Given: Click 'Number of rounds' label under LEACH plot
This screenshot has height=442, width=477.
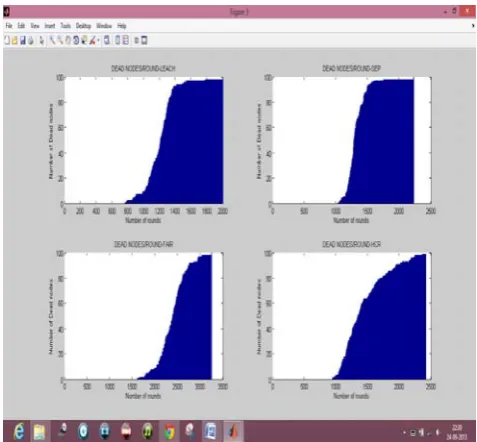Looking at the screenshot, I should (143, 220).
